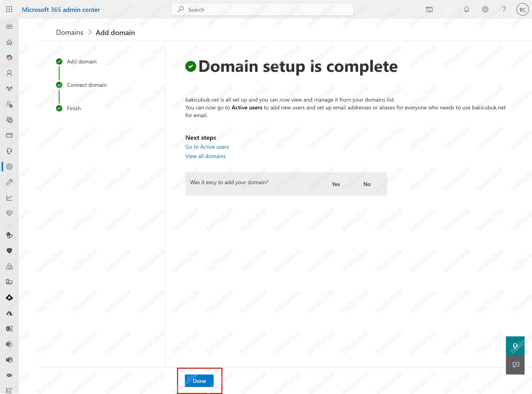The image size is (532, 394).
Task: Open Users icon in sidebar
Action: tap(9, 73)
